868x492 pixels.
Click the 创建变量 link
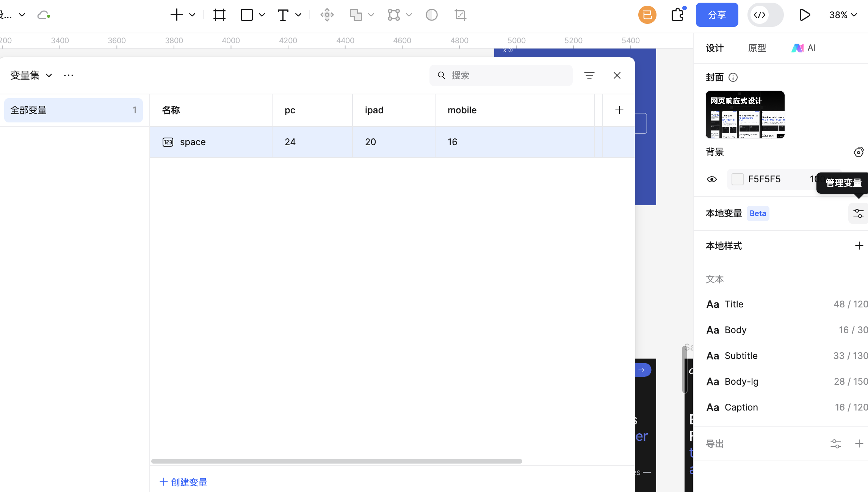click(183, 482)
